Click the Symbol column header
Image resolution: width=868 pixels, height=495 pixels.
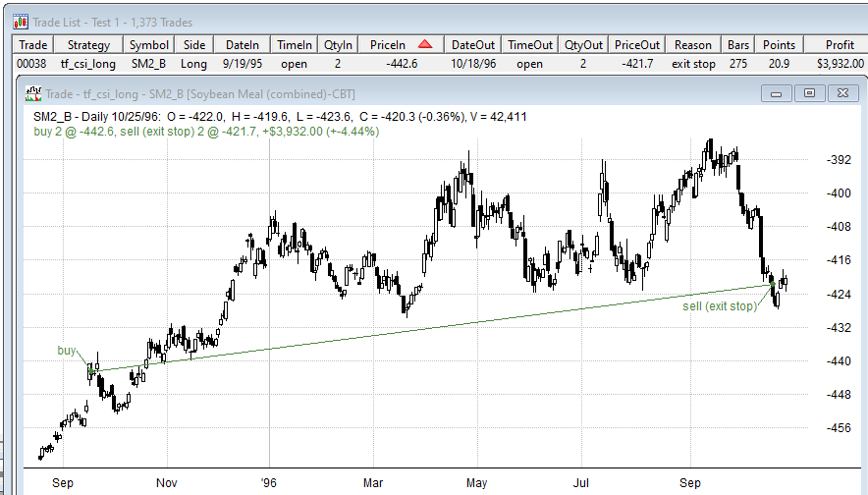point(149,44)
